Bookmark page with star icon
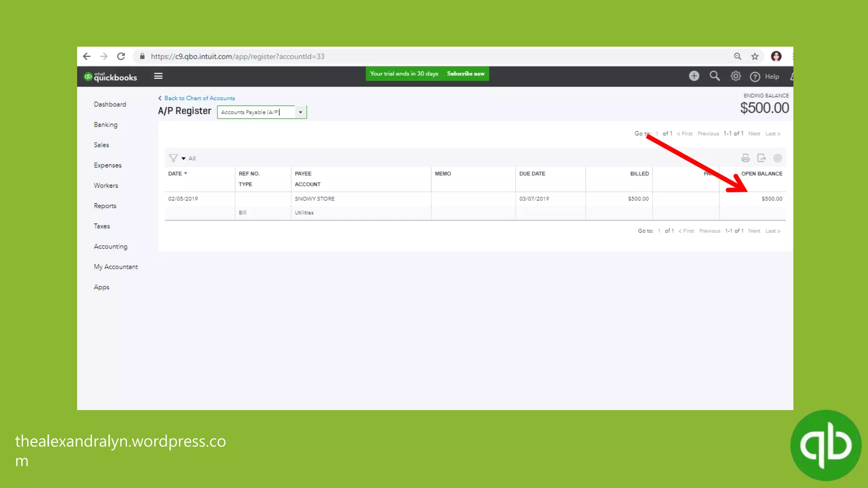This screenshot has width=868, height=488. click(755, 56)
